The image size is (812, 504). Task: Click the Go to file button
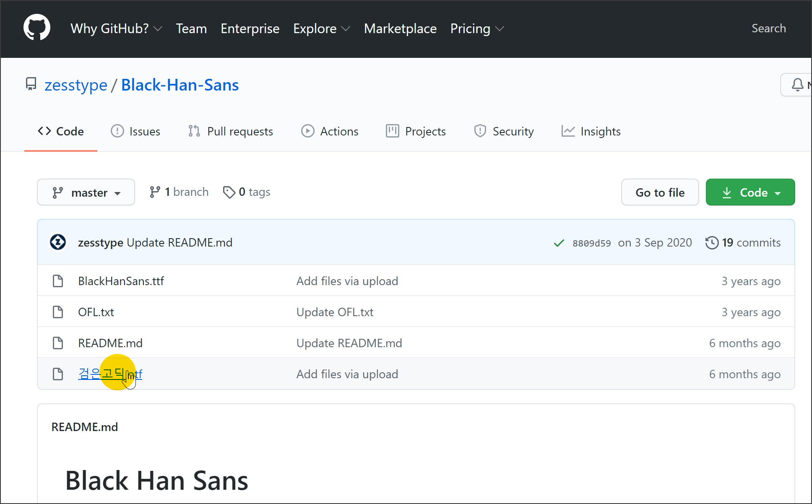point(660,192)
